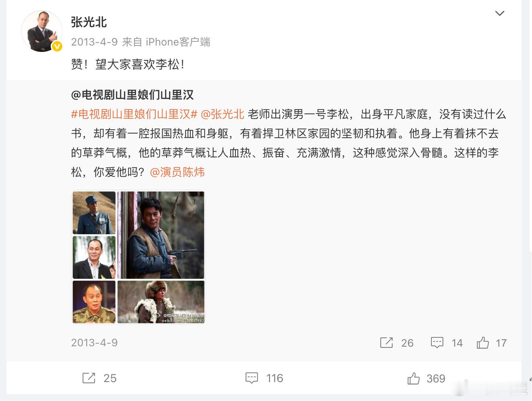Image resolution: width=532 pixels, height=401 pixels.
Task: Open the #电视剧山里娘们山里汉# hashtag topic
Action: (134, 114)
